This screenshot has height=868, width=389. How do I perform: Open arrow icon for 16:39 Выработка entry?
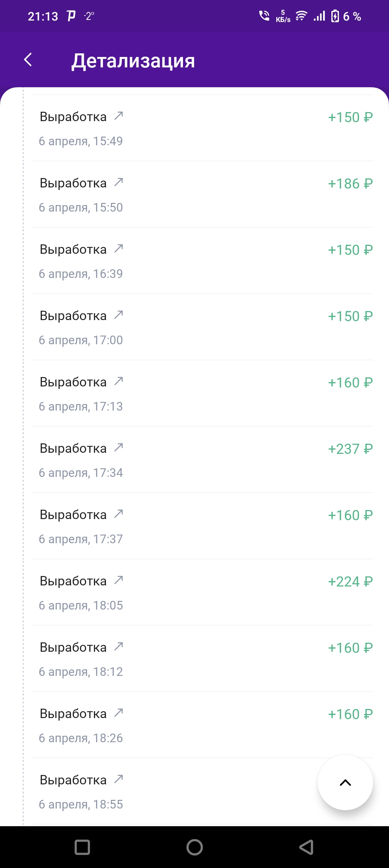pos(119,248)
